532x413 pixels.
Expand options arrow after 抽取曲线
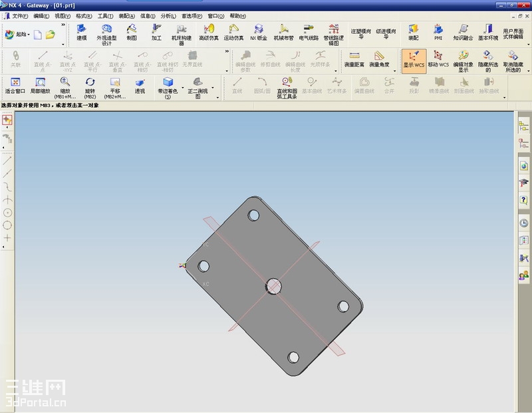tap(505, 97)
